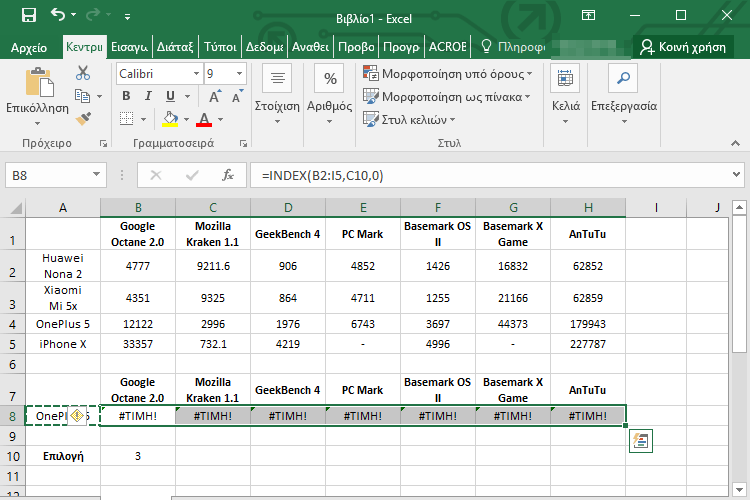750x500 pixels.
Task: Switch to the Διάταξη ribbon tab
Action: 175,47
